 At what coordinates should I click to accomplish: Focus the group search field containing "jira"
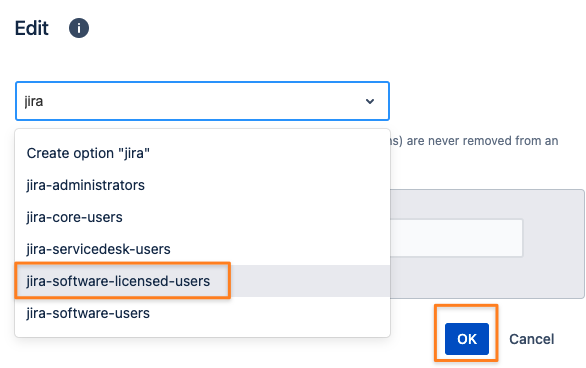click(202, 101)
